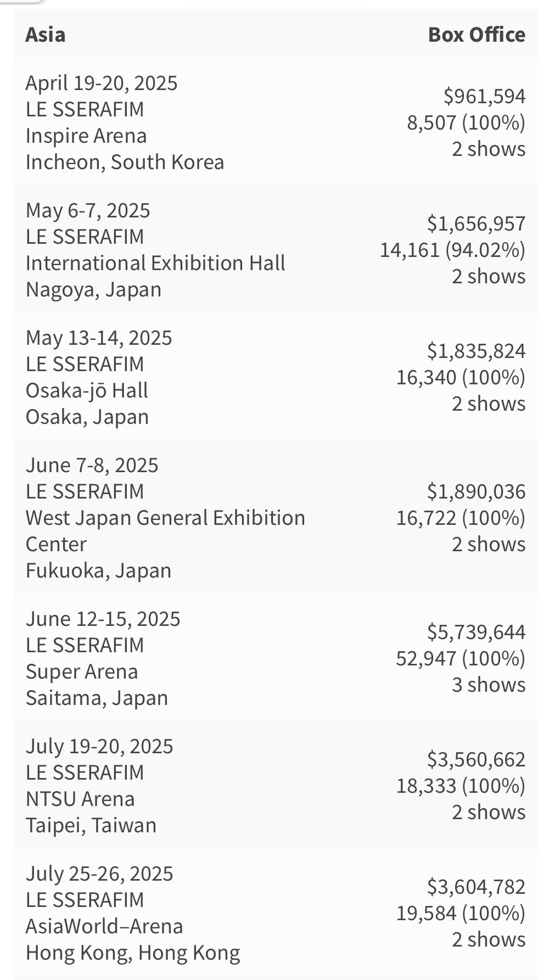Open the Inspire Arena venue entry
The width and height of the screenshot is (549, 980).
(86, 136)
